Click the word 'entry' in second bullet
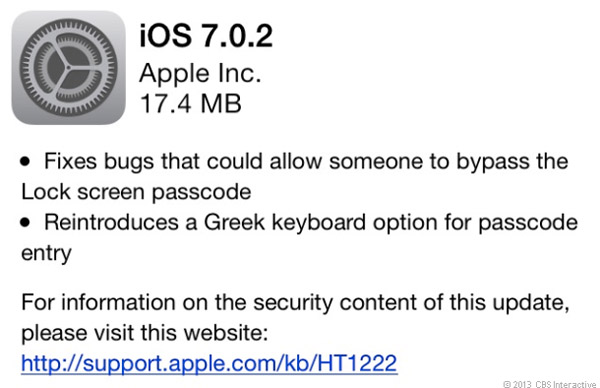 coord(46,254)
